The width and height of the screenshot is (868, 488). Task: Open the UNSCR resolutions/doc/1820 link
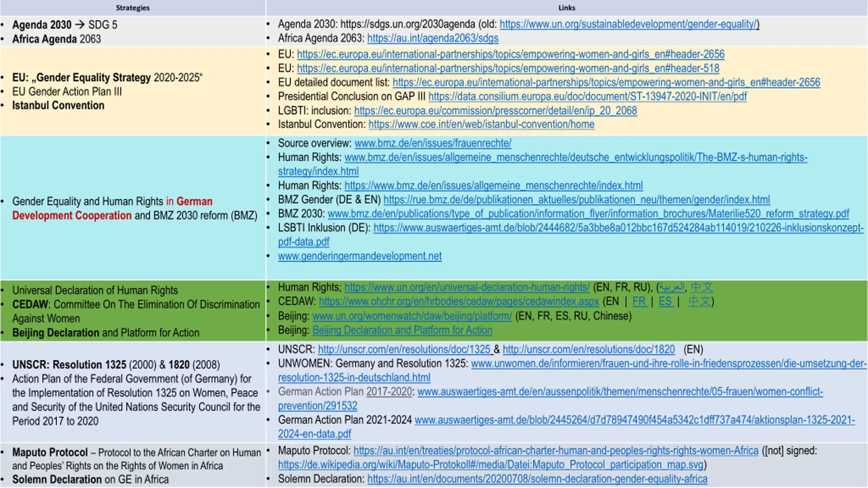589,350
